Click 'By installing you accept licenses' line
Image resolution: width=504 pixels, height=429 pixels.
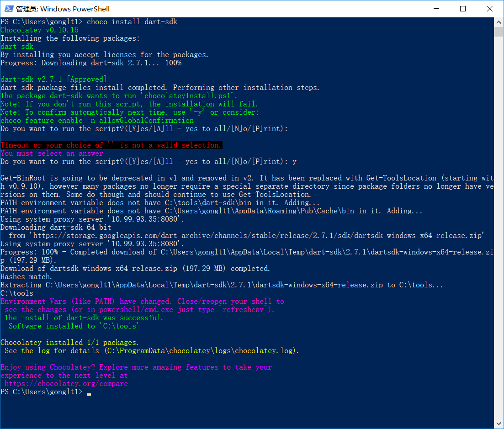105,55
